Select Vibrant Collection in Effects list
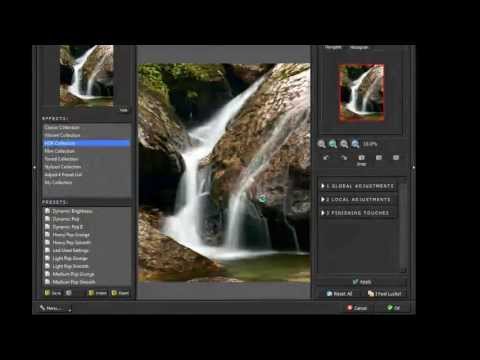Image resolution: width=480 pixels, height=360 pixels. point(87,135)
